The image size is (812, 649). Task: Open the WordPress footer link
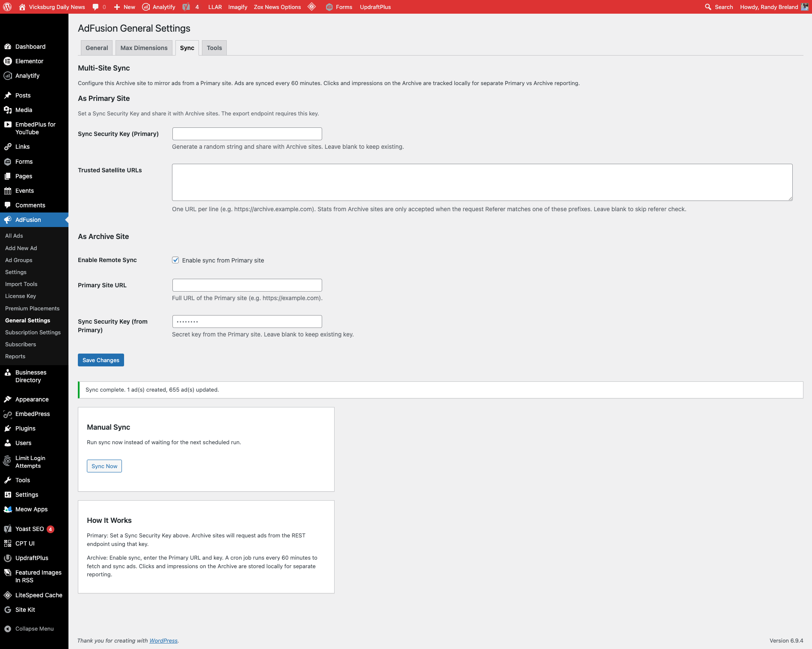163,640
